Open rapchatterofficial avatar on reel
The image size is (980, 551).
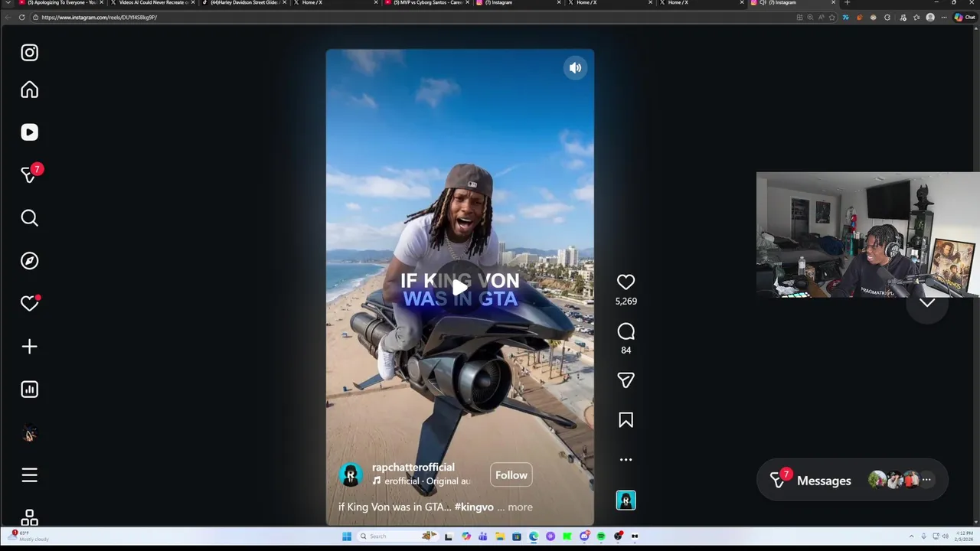(x=351, y=474)
